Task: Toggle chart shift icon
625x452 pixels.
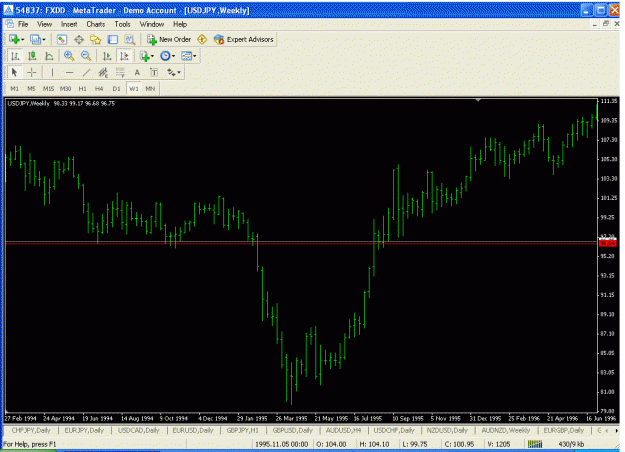Action: click(124, 56)
